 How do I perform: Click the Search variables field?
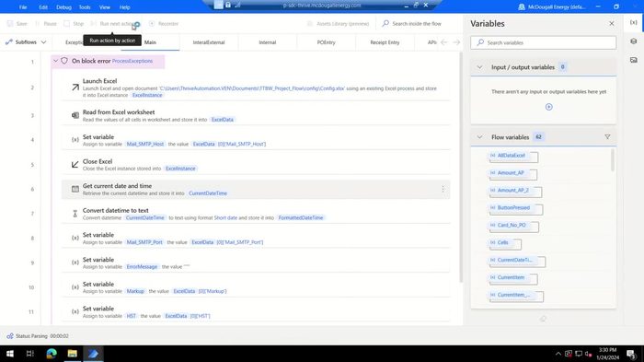543,42
